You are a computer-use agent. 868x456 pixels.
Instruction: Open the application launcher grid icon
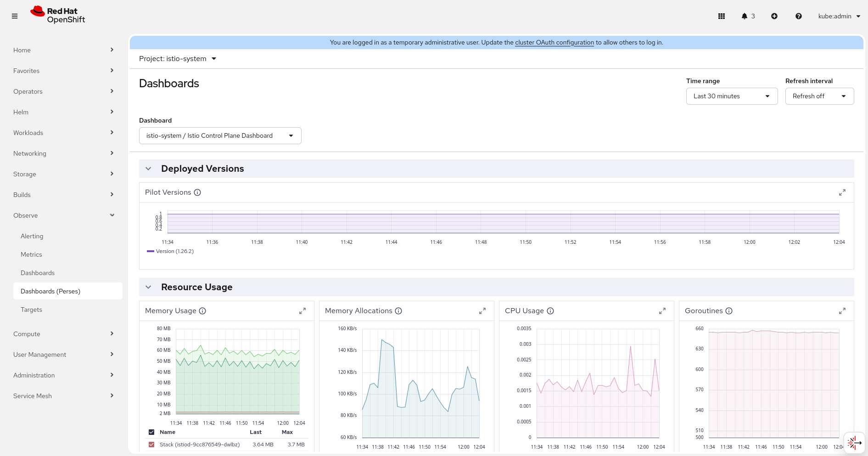click(x=721, y=16)
